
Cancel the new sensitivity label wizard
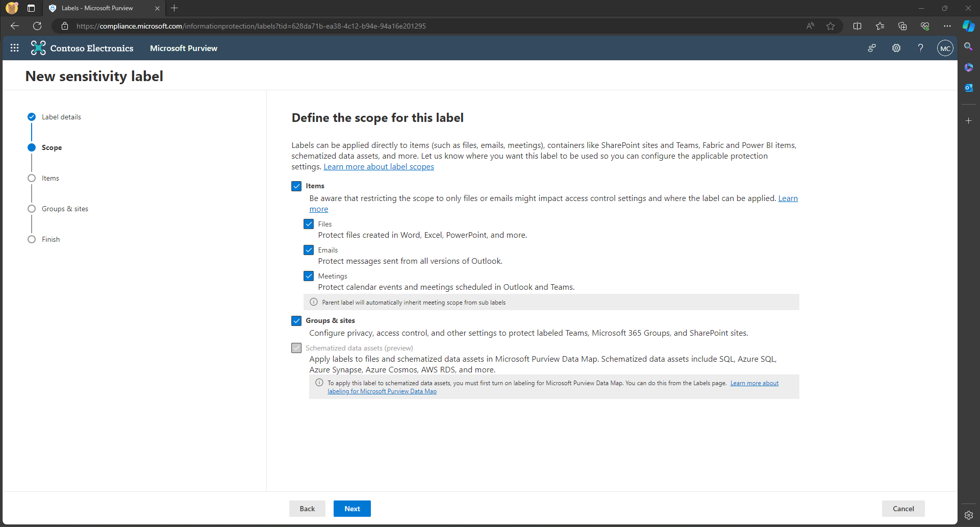903,509
